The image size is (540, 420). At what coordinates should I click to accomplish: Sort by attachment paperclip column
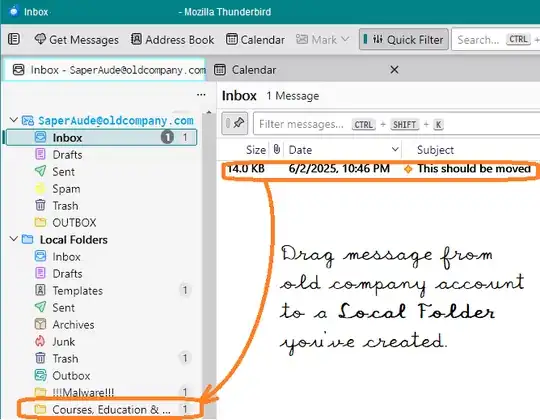[x=277, y=149]
